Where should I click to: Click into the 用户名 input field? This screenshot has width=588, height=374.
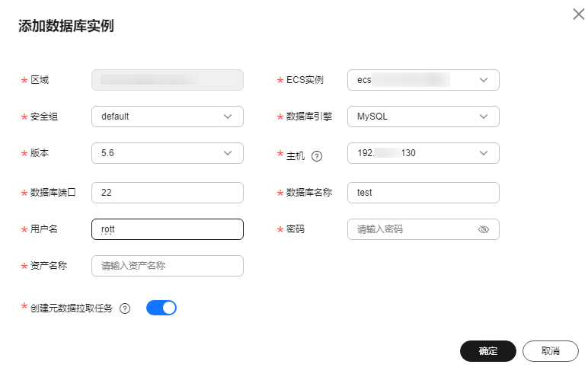(167, 229)
